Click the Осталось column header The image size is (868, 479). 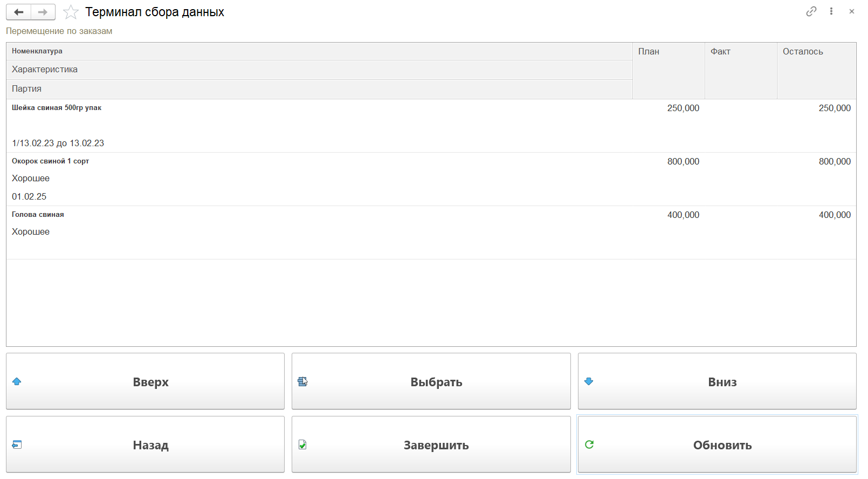(x=803, y=52)
